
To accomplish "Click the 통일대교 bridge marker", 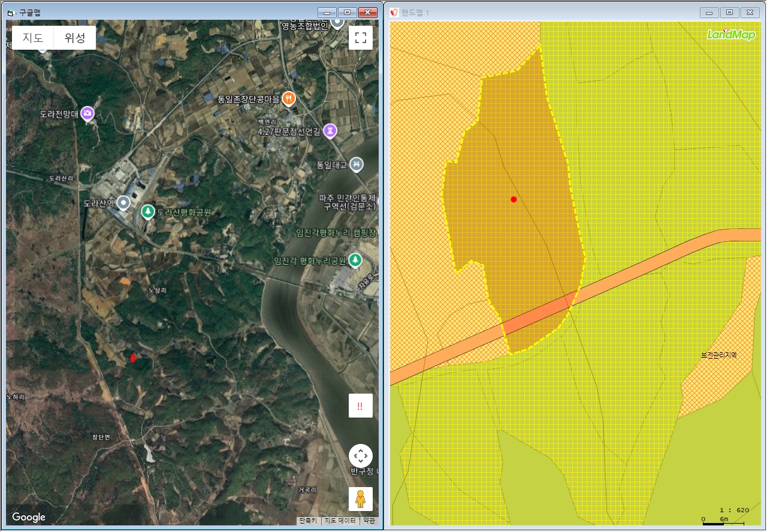I will click(357, 164).
